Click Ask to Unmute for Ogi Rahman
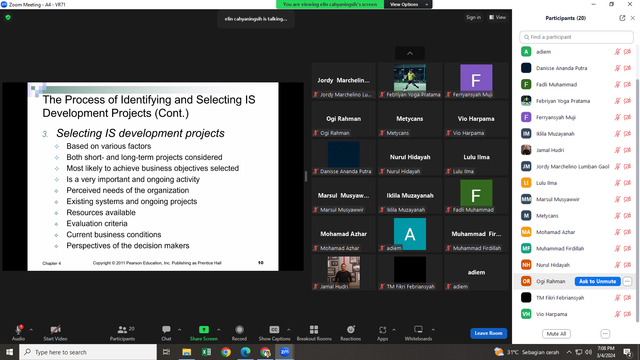The height and width of the screenshot is (360, 640). (x=597, y=281)
